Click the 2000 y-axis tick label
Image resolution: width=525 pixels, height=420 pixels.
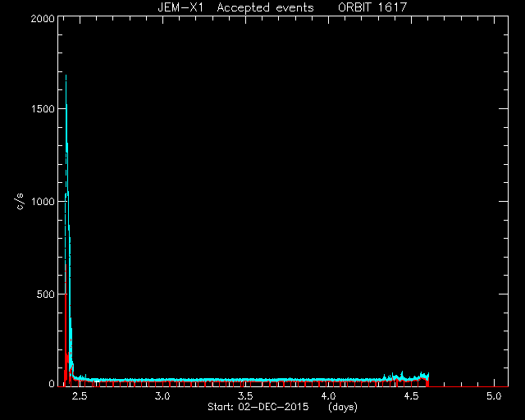click(43, 18)
